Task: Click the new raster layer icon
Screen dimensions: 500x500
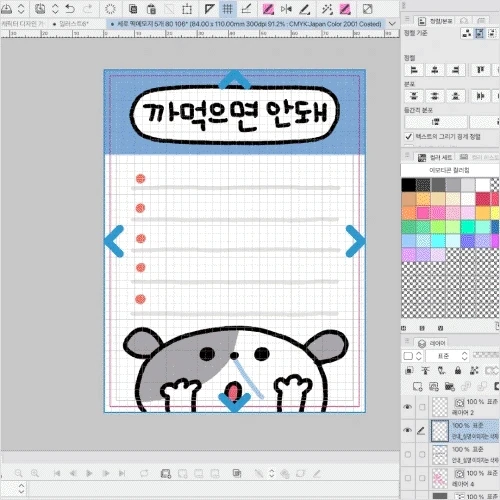Action: point(417,387)
